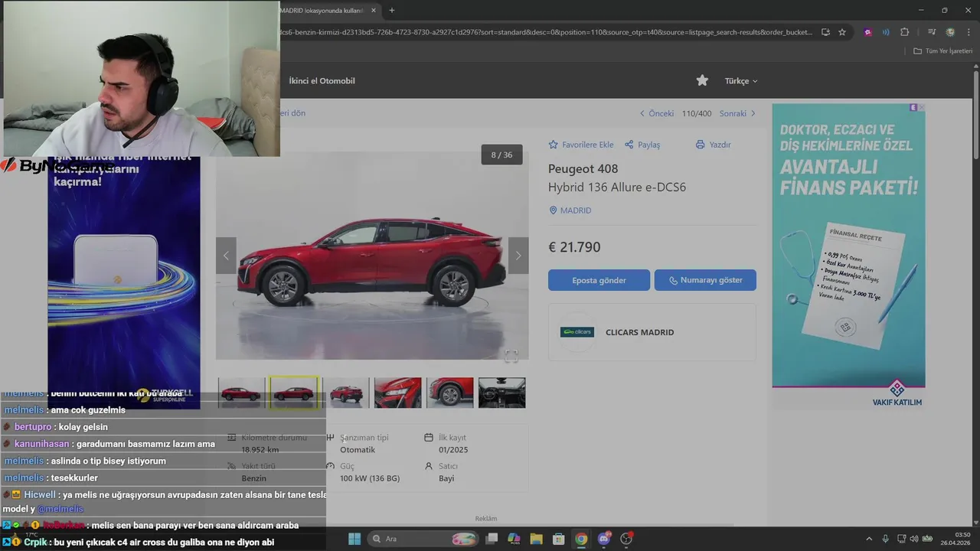The height and width of the screenshot is (551, 980).
Task: Open the CLICARS MADRID dealer card
Action: (652, 332)
